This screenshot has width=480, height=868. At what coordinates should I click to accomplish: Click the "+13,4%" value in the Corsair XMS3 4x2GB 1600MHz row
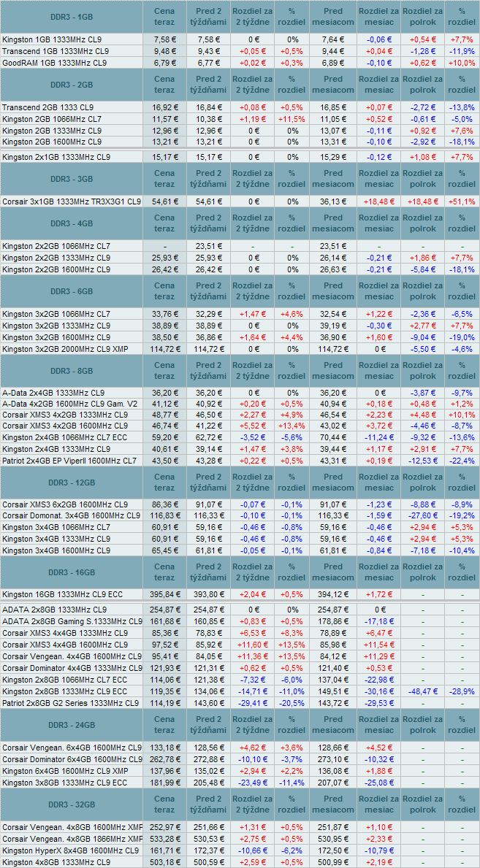pyautogui.click(x=293, y=426)
